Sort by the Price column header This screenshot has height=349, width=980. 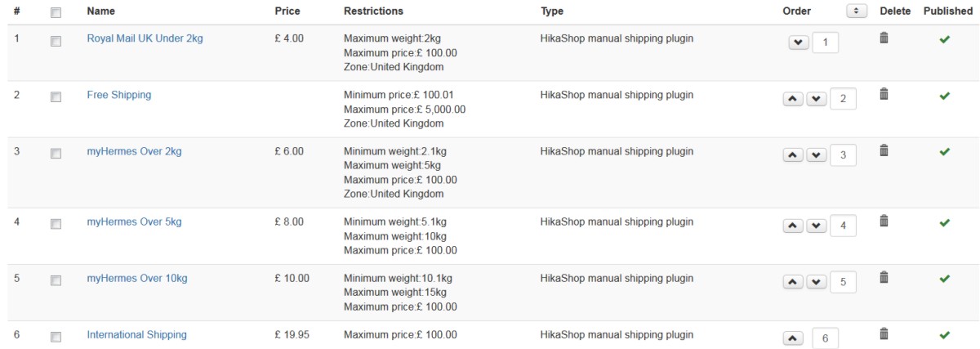[x=287, y=11]
